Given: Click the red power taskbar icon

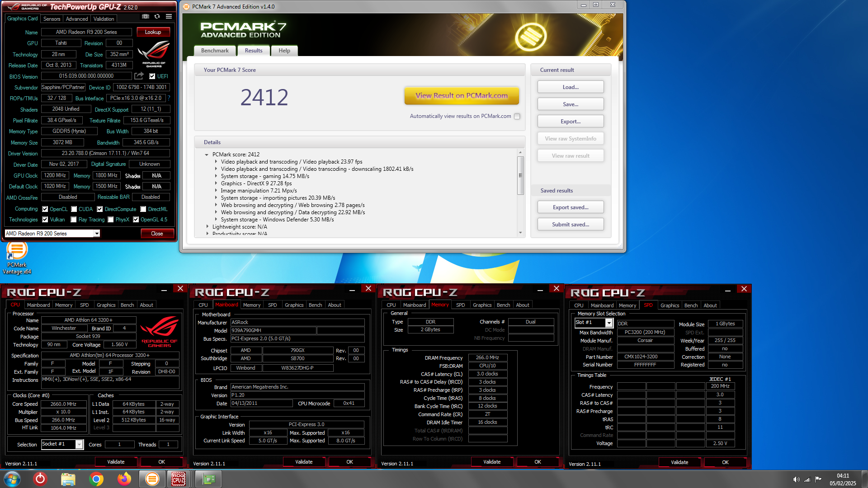Looking at the screenshot, I should (x=40, y=479).
